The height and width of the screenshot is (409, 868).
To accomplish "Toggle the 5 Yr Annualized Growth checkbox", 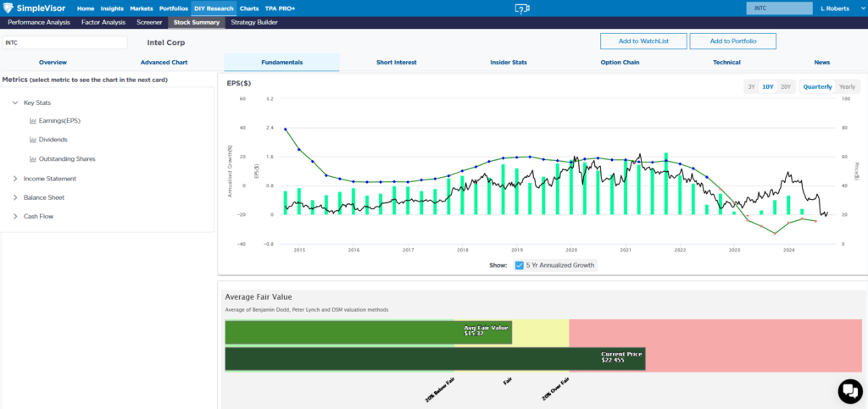I will pos(520,265).
